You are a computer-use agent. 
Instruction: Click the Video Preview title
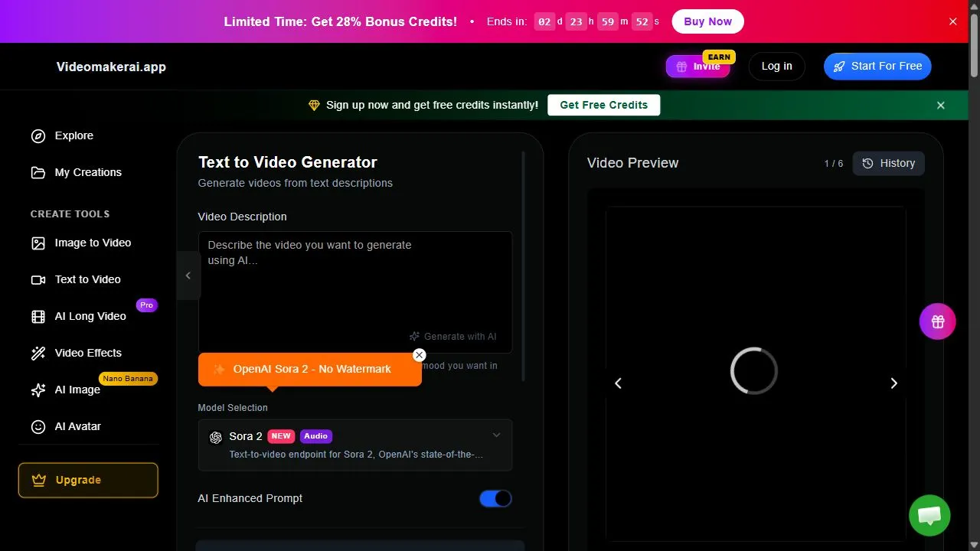point(632,163)
